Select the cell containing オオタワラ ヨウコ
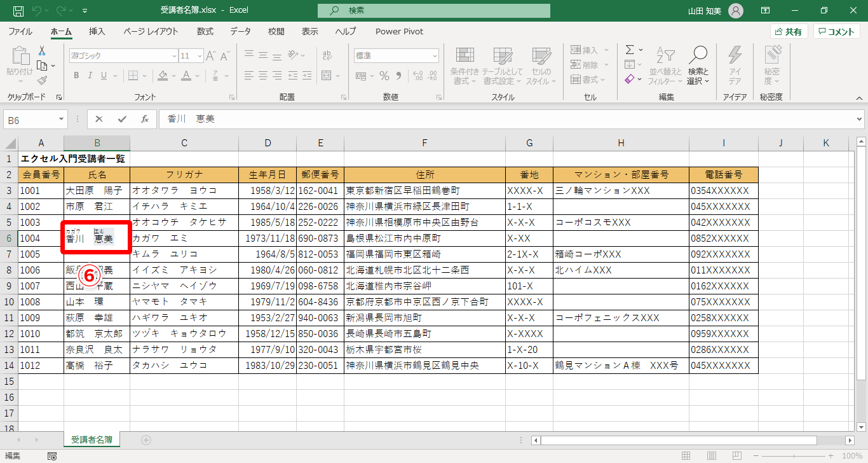This screenshot has width=868, height=463. [184, 191]
